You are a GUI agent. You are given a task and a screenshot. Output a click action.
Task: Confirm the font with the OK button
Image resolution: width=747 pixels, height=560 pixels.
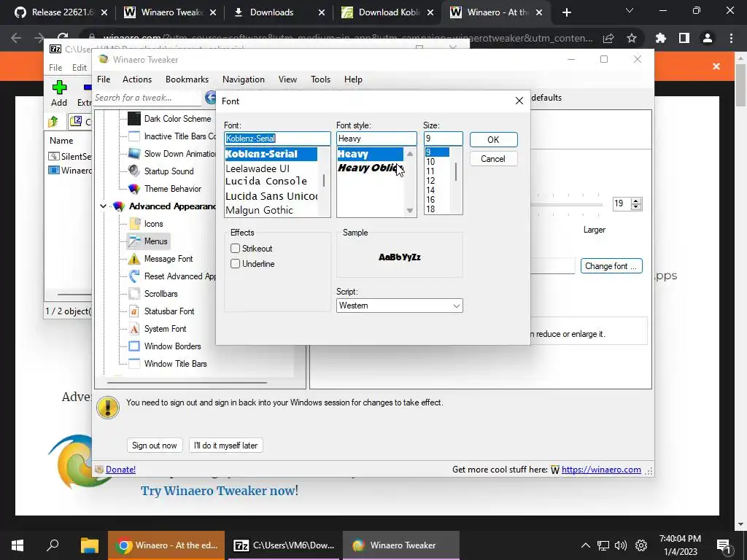pyautogui.click(x=493, y=139)
